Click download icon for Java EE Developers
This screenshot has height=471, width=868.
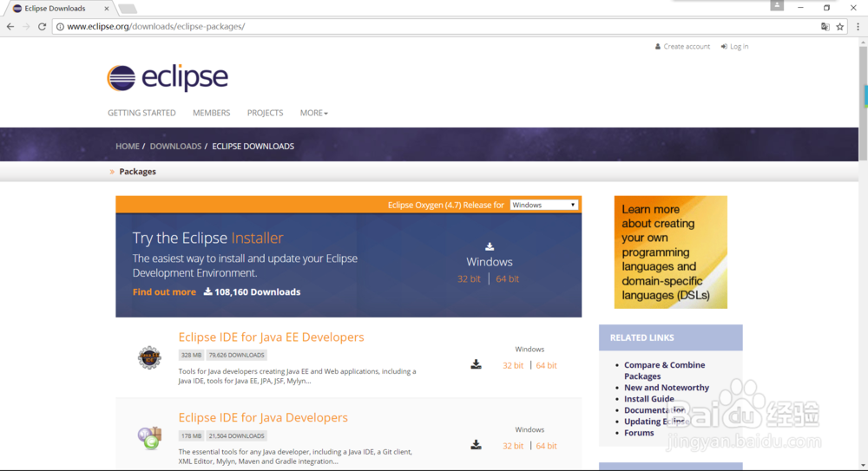(x=476, y=364)
